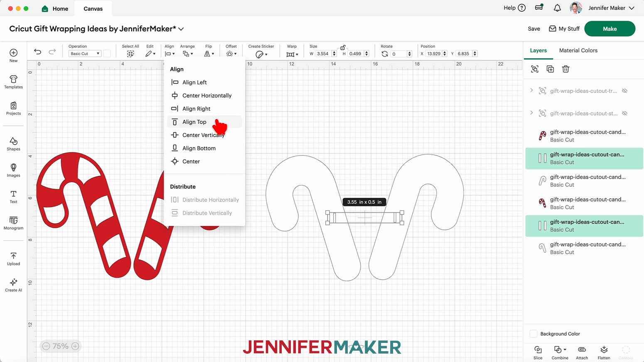Click the Cricut machine status icon
The width and height of the screenshot is (644, 362).
click(x=539, y=7)
